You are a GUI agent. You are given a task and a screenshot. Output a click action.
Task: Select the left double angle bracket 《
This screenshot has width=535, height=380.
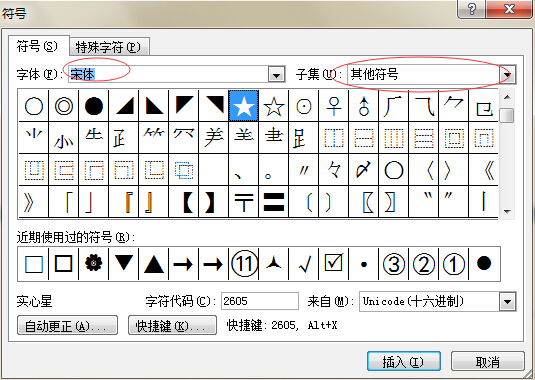pyautogui.click(x=484, y=170)
